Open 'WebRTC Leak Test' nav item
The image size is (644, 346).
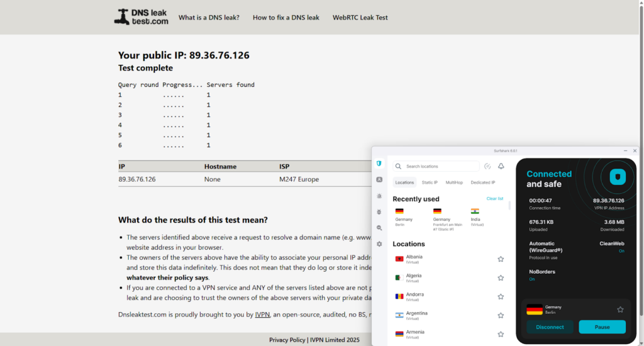coord(360,18)
